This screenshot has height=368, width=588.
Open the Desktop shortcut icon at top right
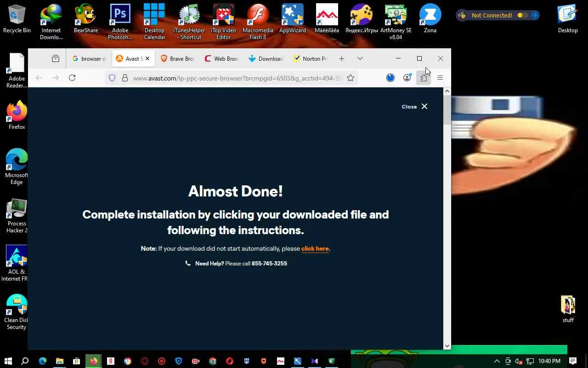click(568, 19)
